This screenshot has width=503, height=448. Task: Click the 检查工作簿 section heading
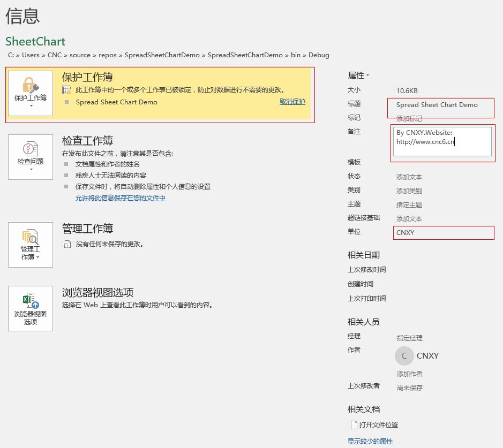[x=87, y=141]
